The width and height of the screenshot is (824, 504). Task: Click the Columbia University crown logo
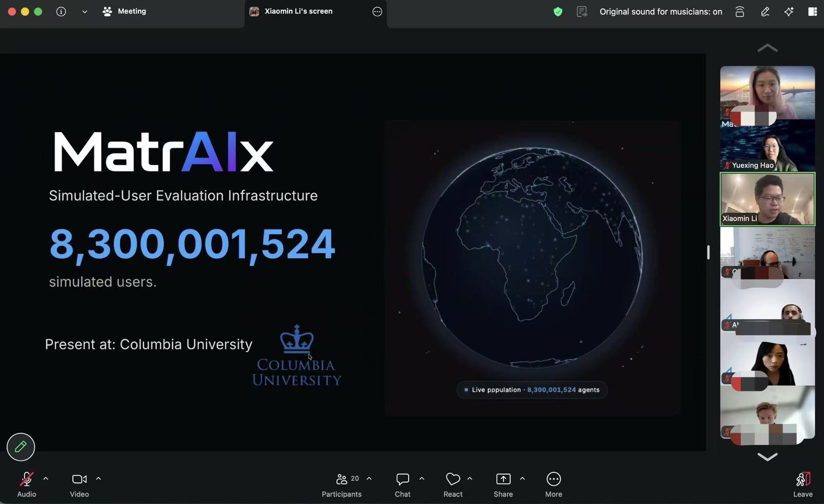(297, 339)
